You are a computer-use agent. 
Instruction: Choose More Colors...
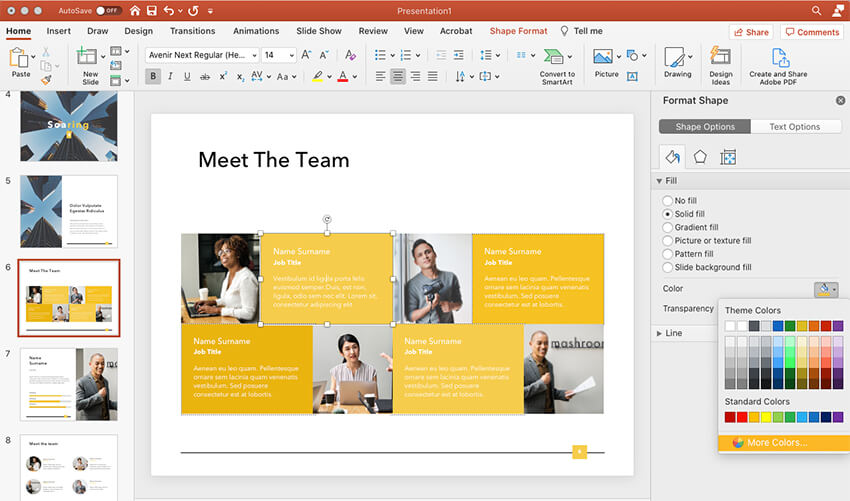click(784, 442)
